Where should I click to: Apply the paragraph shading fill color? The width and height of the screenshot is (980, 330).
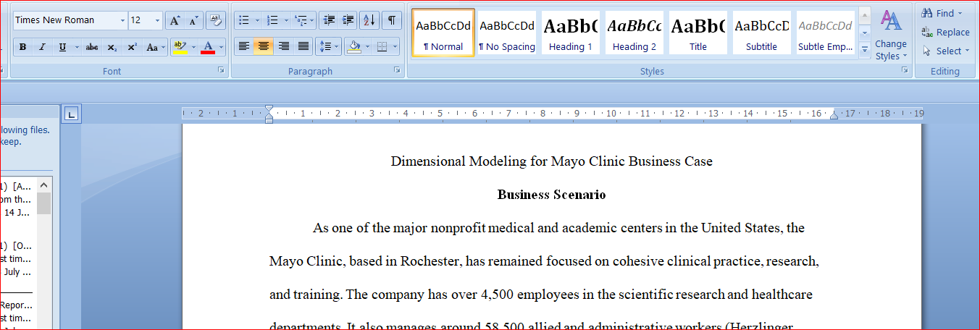(x=354, y=47)
